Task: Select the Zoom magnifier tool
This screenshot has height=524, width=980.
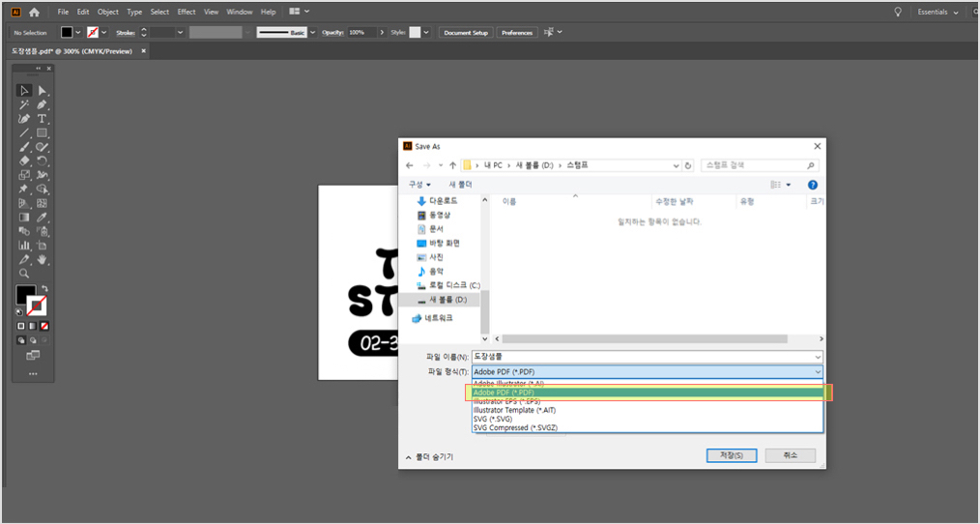Action: [24, 274]
